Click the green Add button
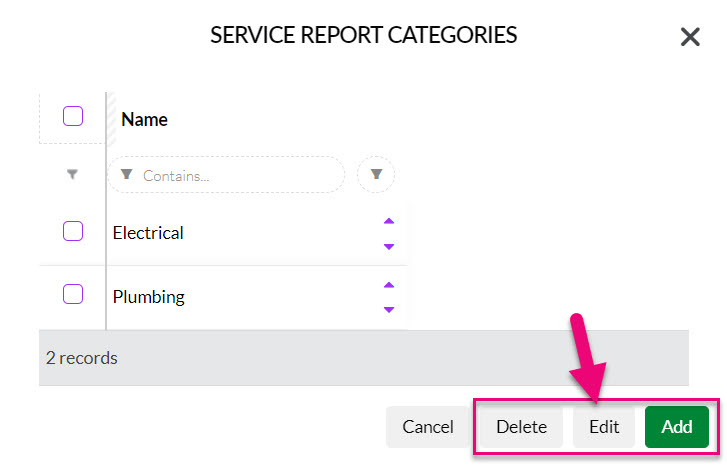This screenshot has height=466, width=727. [676, 427]
